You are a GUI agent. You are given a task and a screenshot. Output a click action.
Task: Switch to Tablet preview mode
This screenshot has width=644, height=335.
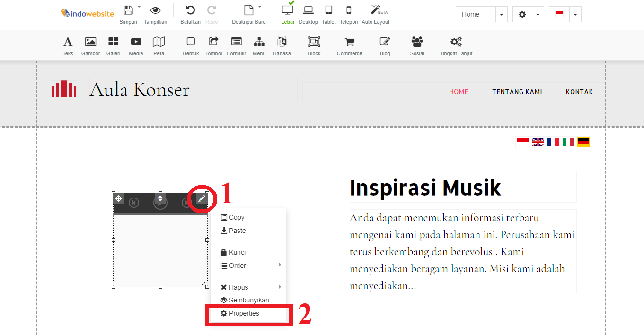[x=328, y=14]
